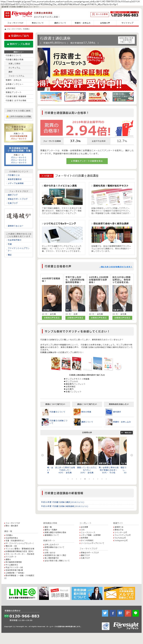
Task: Click the 講師募集 Recruit banner
Action: point(55,594)
